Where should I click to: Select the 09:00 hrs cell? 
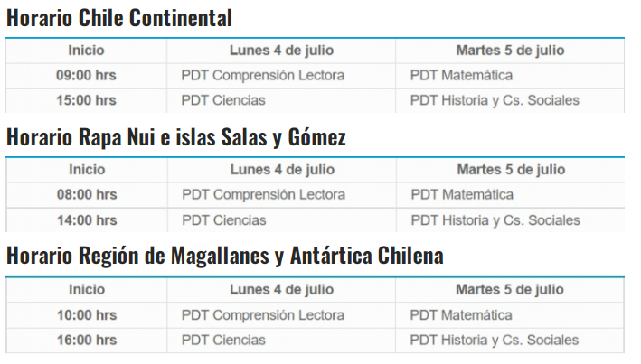tap(86, 76)
